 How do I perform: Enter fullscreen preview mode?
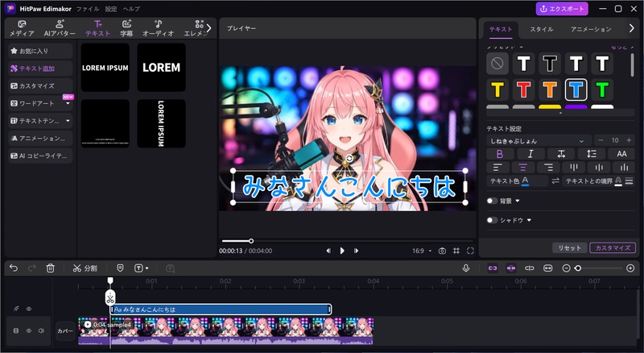click(470, 251)
